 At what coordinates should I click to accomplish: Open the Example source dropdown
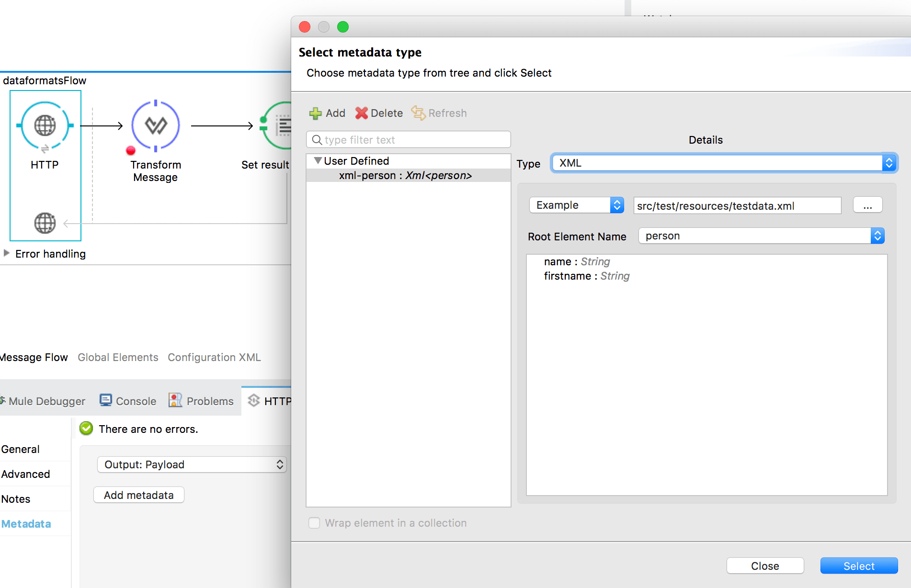tap(576, 205)
